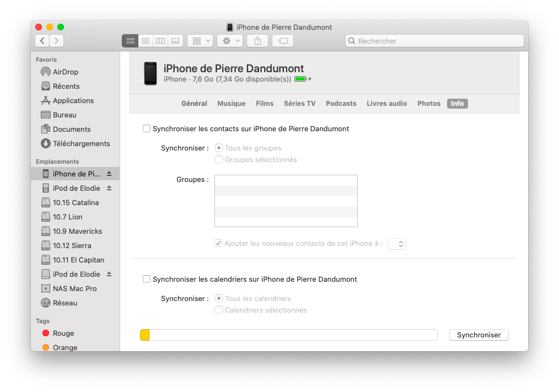Enable Synchroniser les calendriers checkbox
This screenshot has height=392, width=559.
[147, 280]
